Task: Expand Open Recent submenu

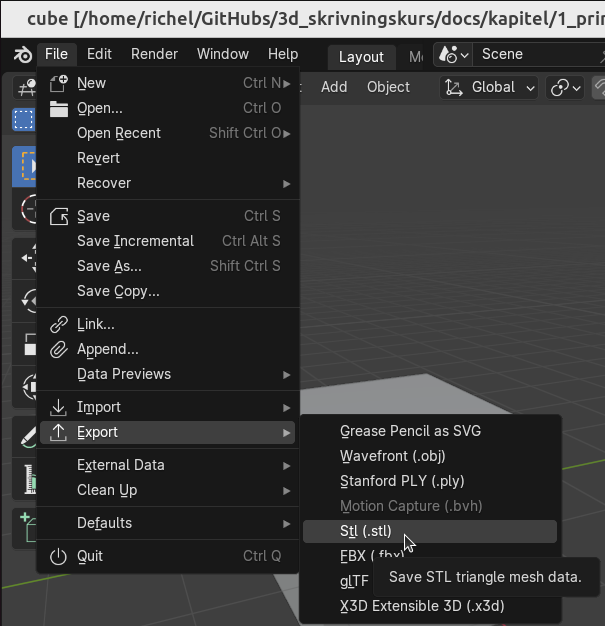Action: coord(168,133)
